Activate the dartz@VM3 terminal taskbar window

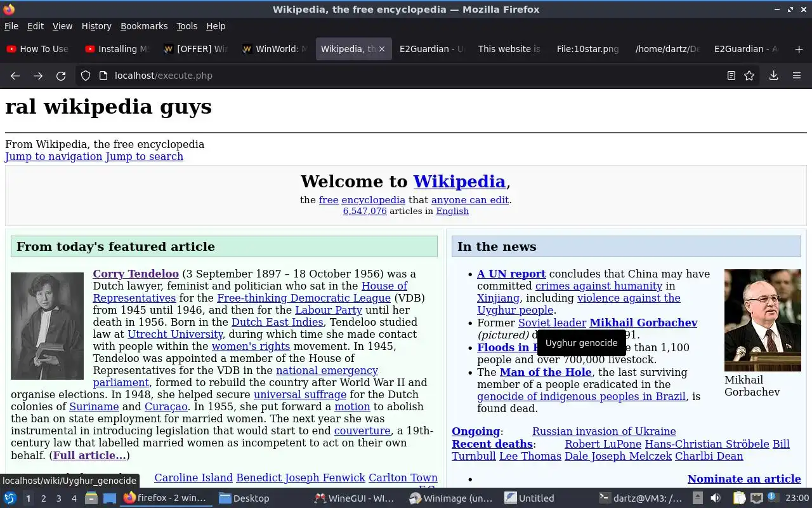tap(641, 498)
